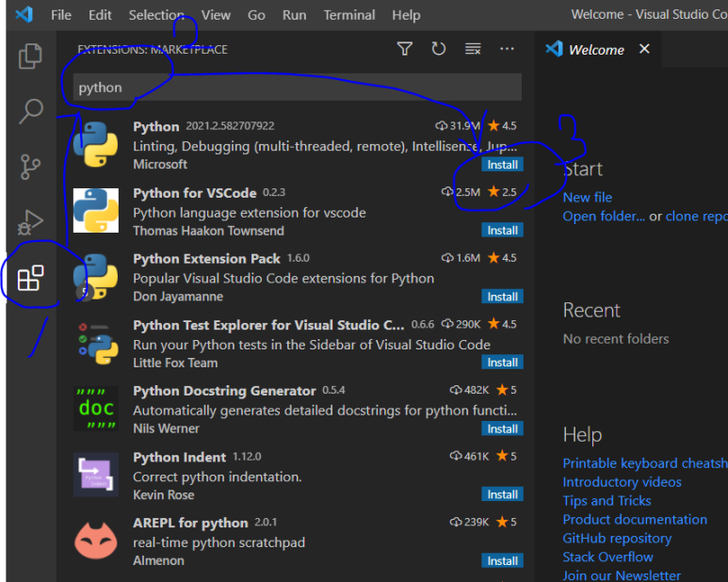Install Python Indent extension
Viewport: 728px width, 582px height.
pyautogui.click(x=502, y=494)
